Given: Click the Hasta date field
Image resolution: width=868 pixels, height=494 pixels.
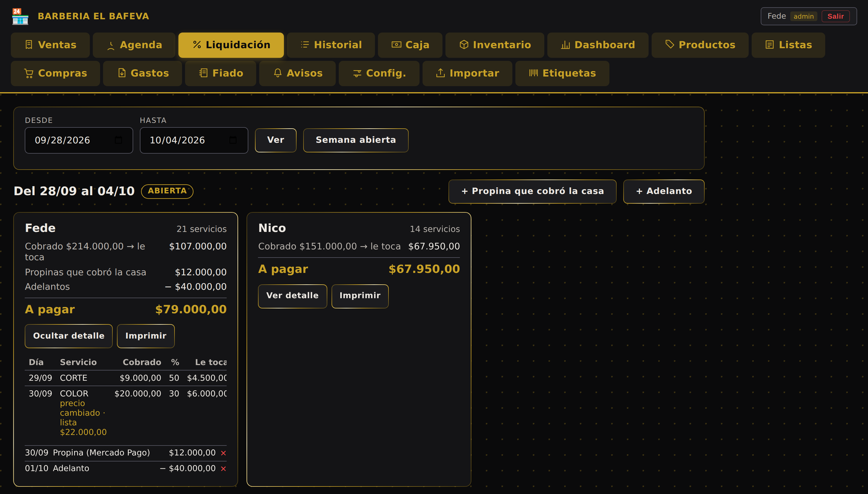Looking at the screenshot, I should click(194, 140).
